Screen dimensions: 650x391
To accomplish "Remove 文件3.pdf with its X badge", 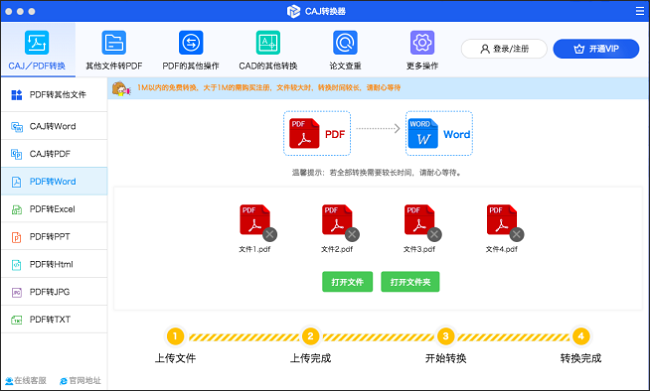I will click(x=434, y=235).
